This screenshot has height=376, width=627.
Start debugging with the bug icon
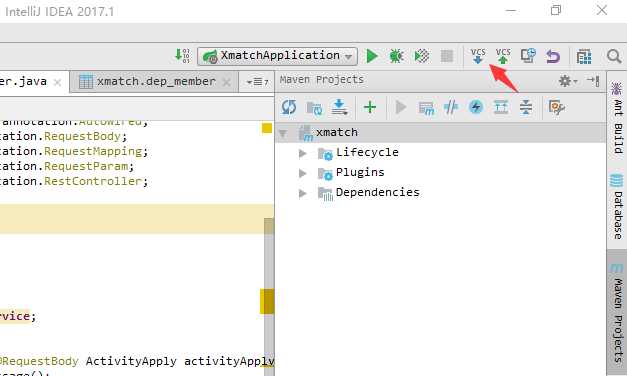click(396, 56)
